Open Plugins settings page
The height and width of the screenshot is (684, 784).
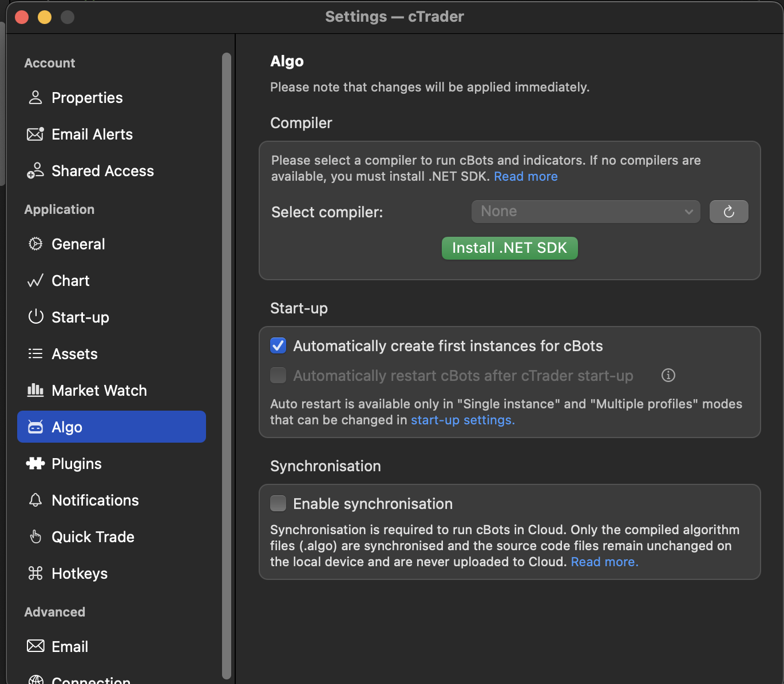(x=112, y=464)
